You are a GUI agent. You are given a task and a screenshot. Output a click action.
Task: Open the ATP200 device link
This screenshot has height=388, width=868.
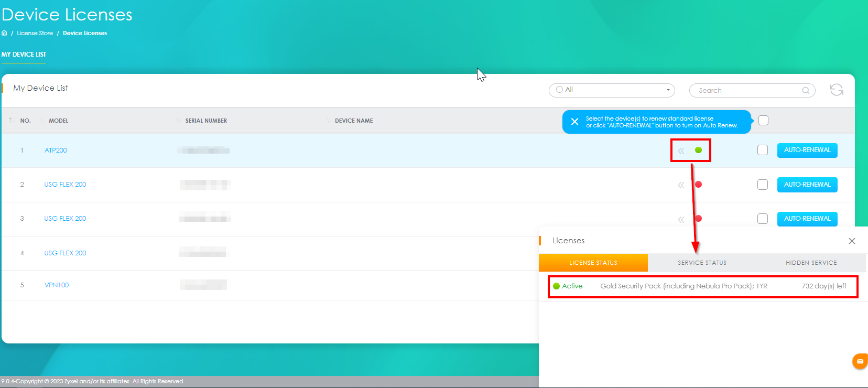[56, 150]
